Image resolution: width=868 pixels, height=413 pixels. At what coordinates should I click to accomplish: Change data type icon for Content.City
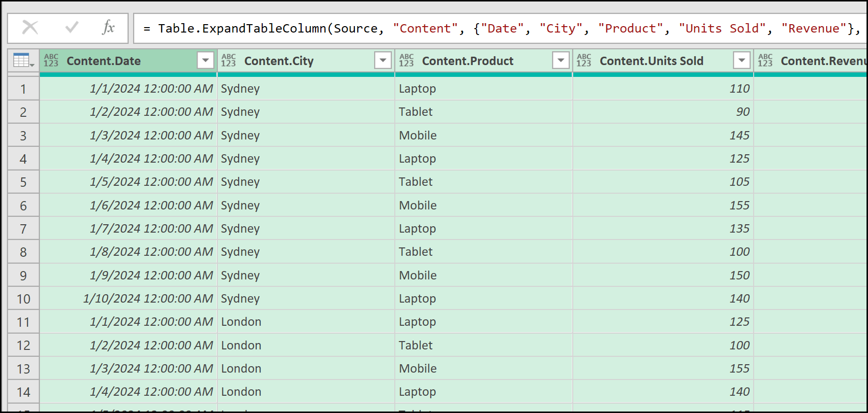pos(229,61)
